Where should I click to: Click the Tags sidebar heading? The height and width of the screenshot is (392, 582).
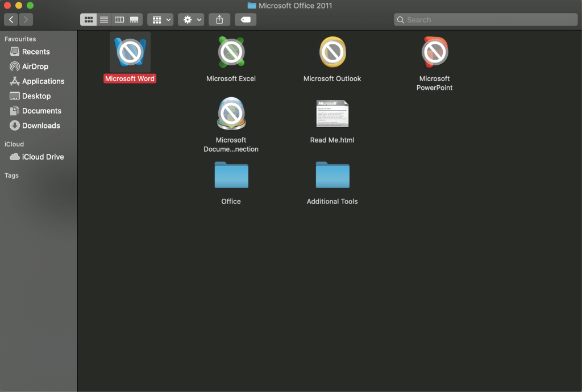pos(11,176)
